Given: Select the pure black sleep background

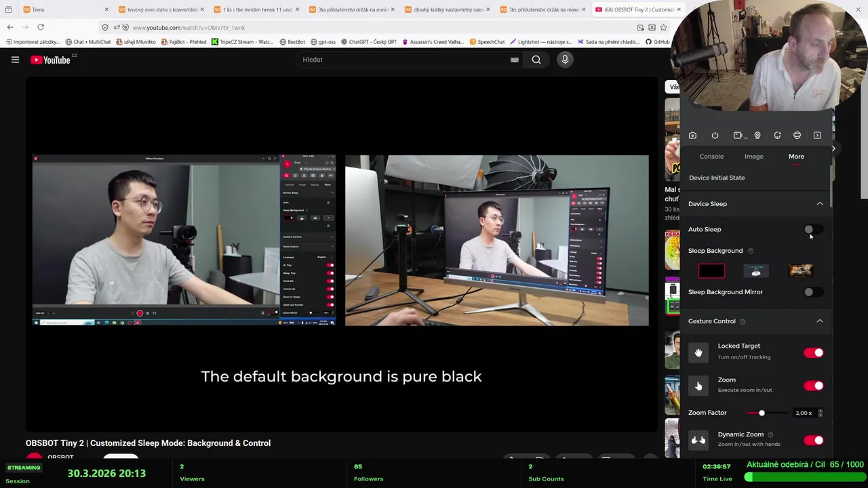Looking at the screenshot, I should pos(711,271).
